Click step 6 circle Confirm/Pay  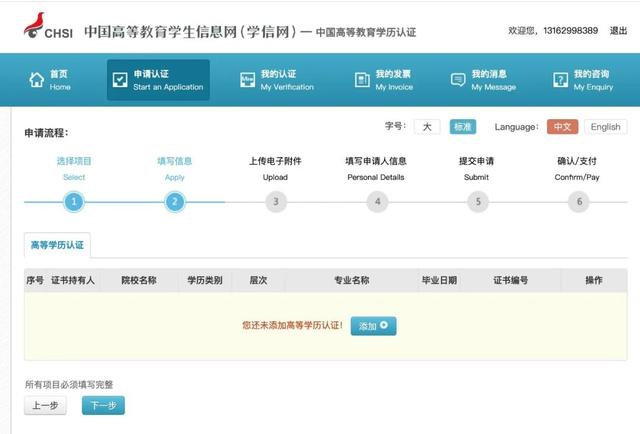(x=579, y=202)
